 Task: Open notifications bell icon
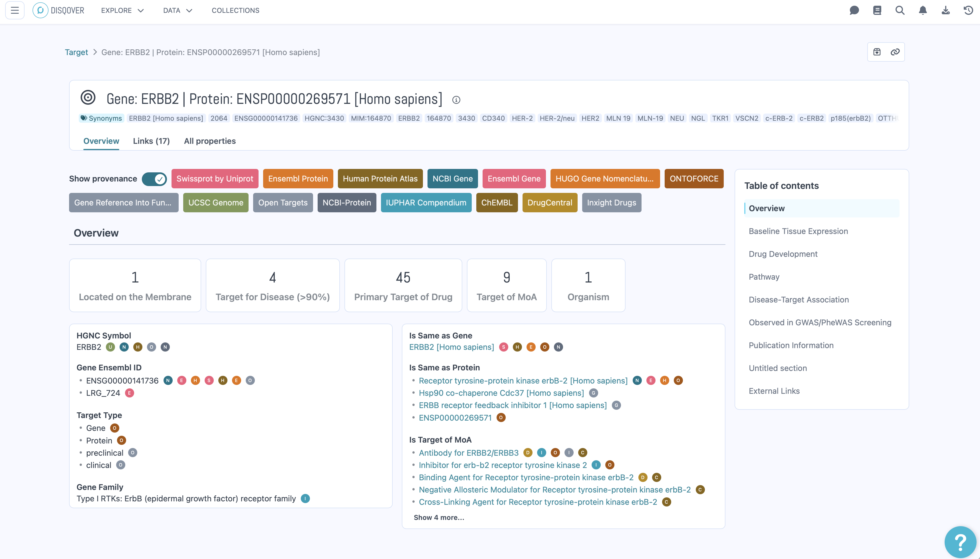pos(923,10)
